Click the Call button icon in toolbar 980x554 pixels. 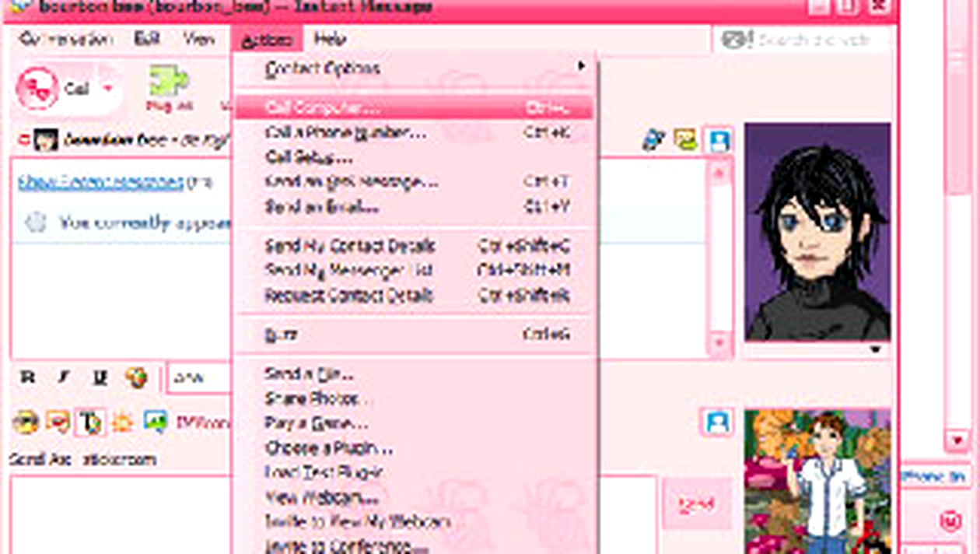[39, 88]
